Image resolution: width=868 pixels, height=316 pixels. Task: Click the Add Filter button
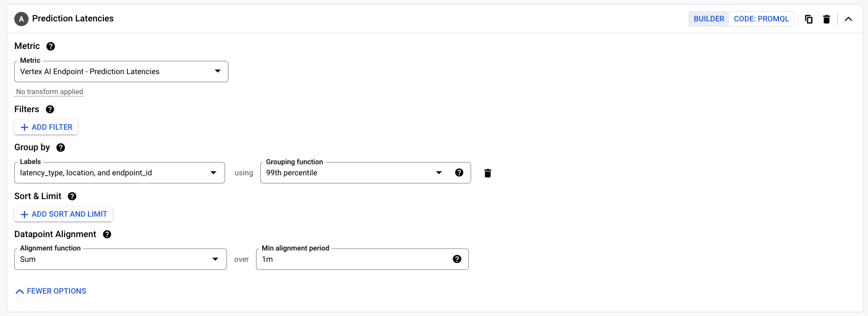click(46, 127)
